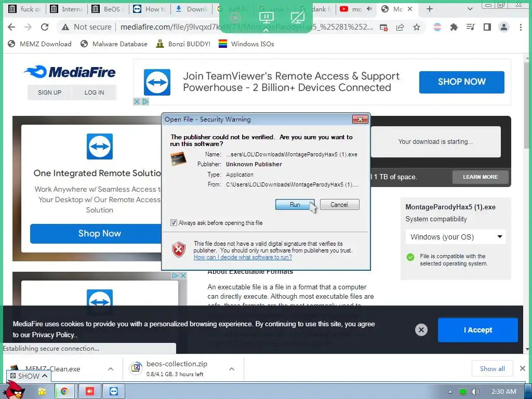Click the blocked pop-up icon in address bar
This screenshot has height=399, width=532.
(x=384, y=28)
